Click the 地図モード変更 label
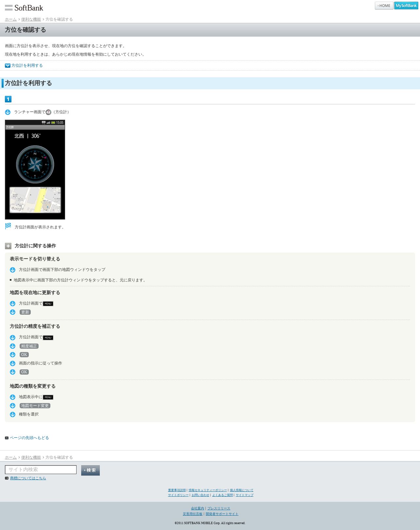 click(x=35, y=406)
